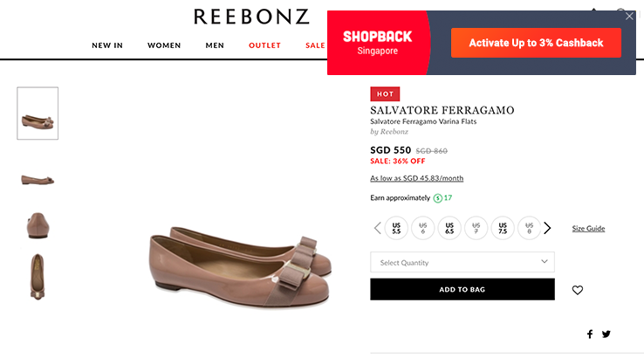Close the ShopBack cashback popup
The height and width of the screenshot is (358, 644).
pos(630,16)
